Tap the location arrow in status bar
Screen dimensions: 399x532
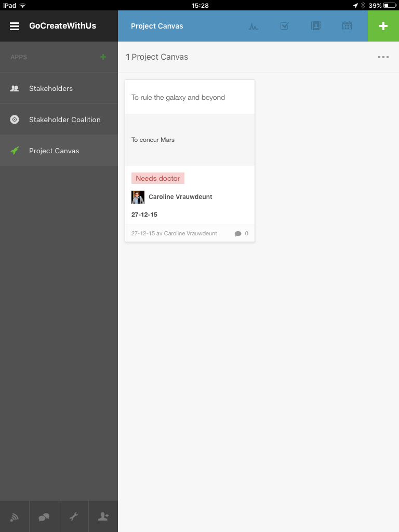click(355, 5)
